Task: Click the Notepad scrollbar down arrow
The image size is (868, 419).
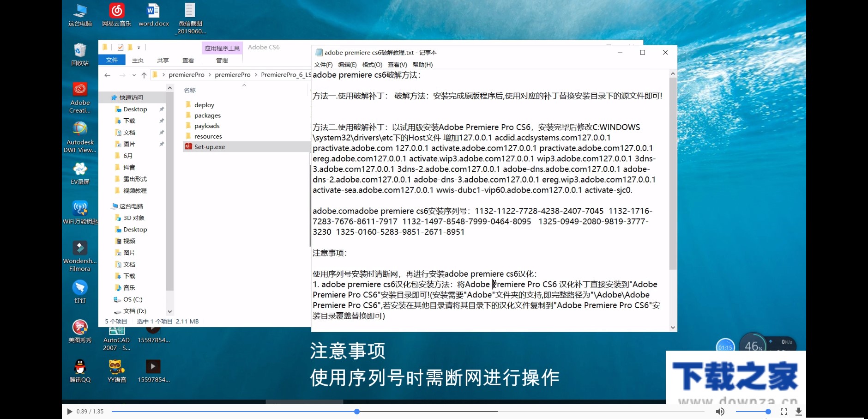Action: pos(673,327)
